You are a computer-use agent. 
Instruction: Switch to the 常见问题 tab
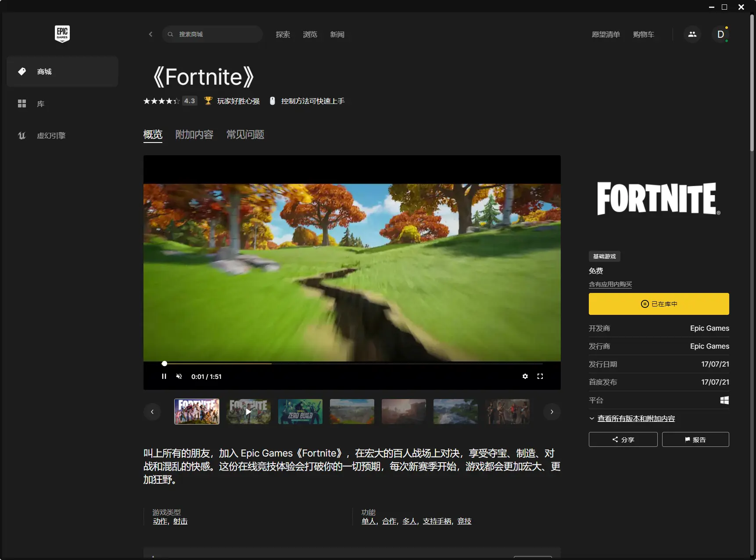pyautogui.click(x=245, y=135)
